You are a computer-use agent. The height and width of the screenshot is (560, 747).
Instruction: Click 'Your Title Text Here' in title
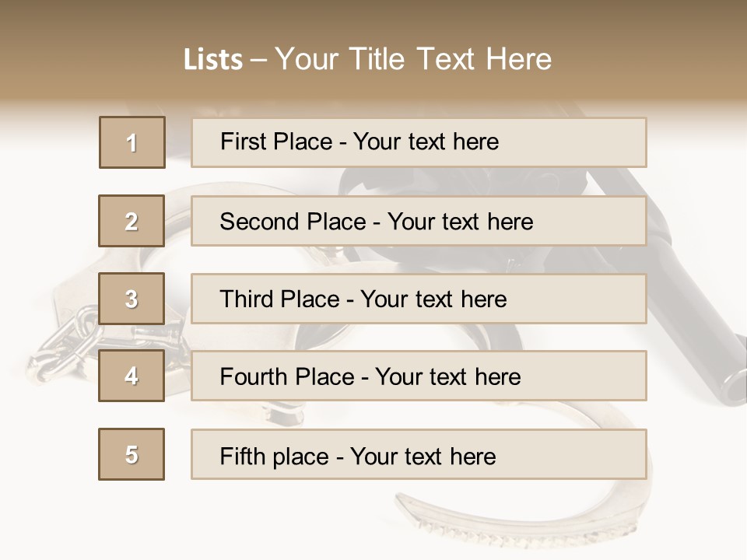click(413, 59)
